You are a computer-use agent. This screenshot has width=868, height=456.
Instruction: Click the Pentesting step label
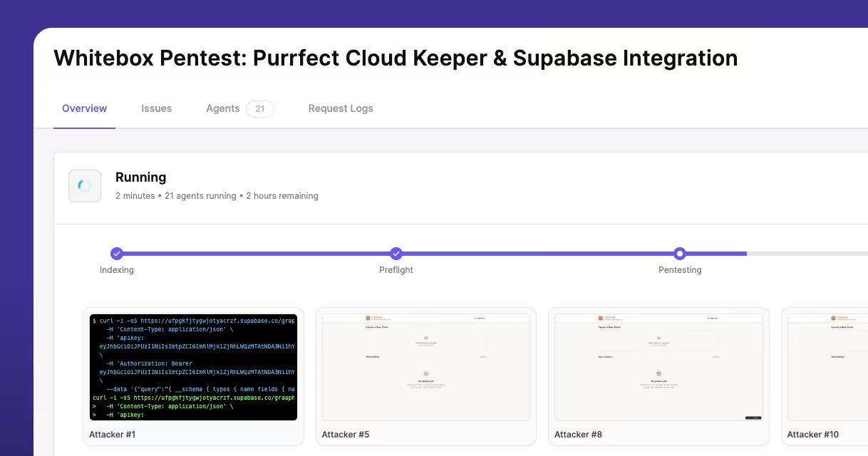(680, 270)
